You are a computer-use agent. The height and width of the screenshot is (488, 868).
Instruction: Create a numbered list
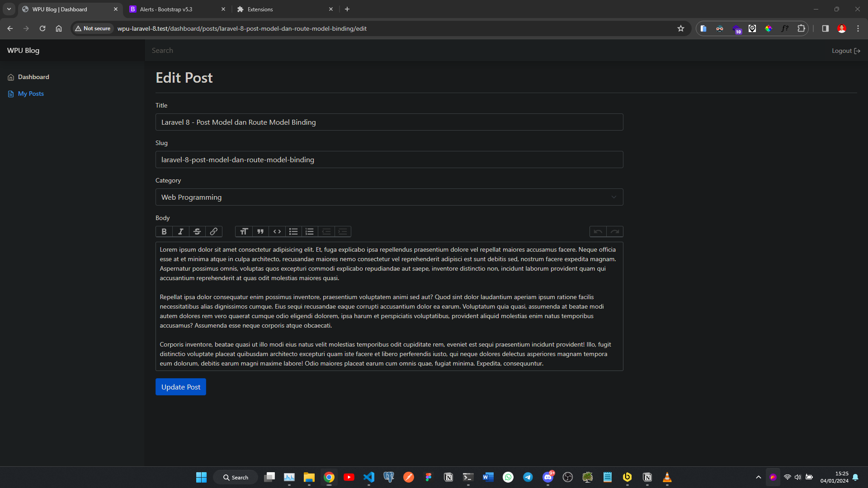[309, 231]
